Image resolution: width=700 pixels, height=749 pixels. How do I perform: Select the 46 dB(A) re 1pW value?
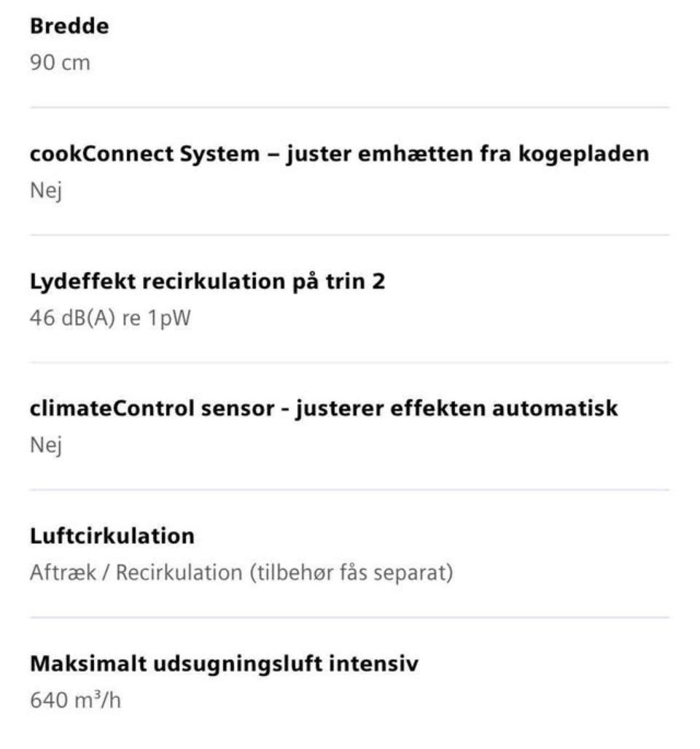[x=109, y=319]
